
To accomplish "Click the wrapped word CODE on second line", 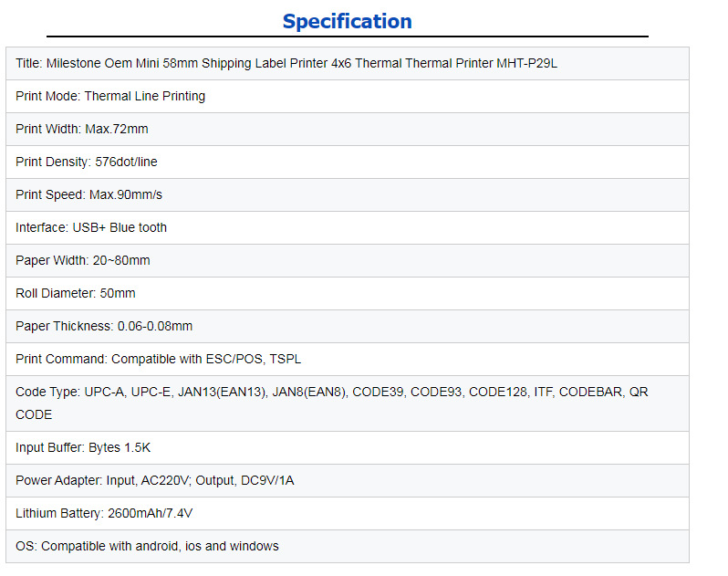I will [x=34, y=415].
